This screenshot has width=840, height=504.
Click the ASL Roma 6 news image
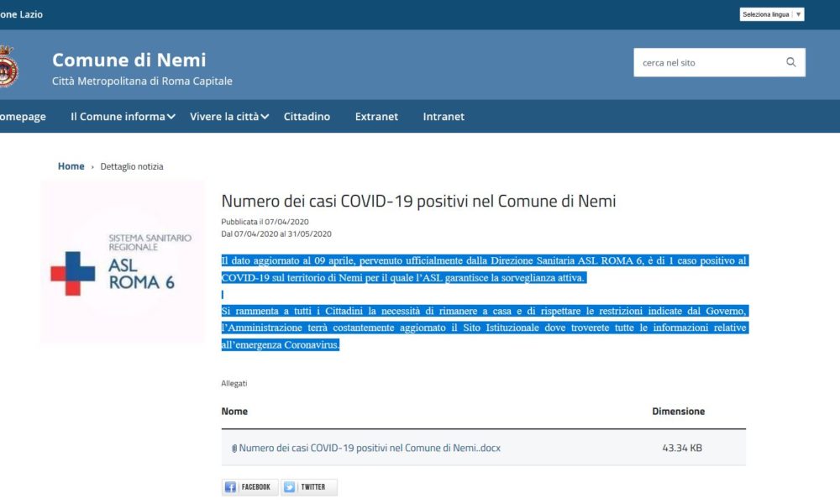coord(122,262)
